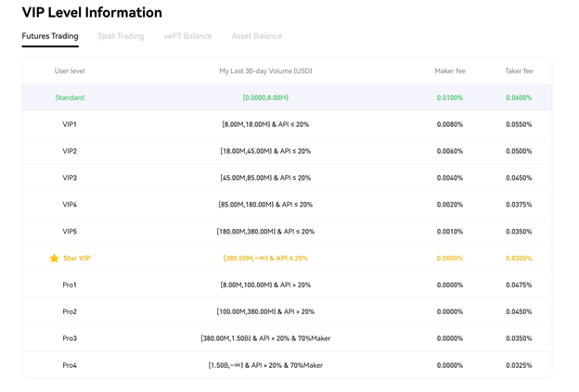
Task: Select the VIP2 level label
Action: tap(70, 151)
